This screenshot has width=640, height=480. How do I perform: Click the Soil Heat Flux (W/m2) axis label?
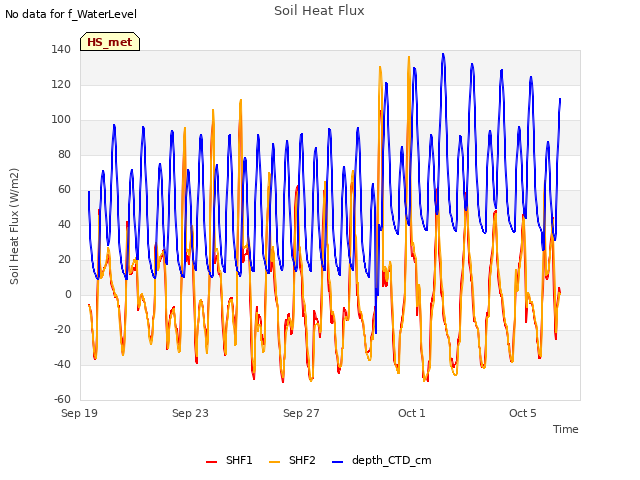(14, 226)
